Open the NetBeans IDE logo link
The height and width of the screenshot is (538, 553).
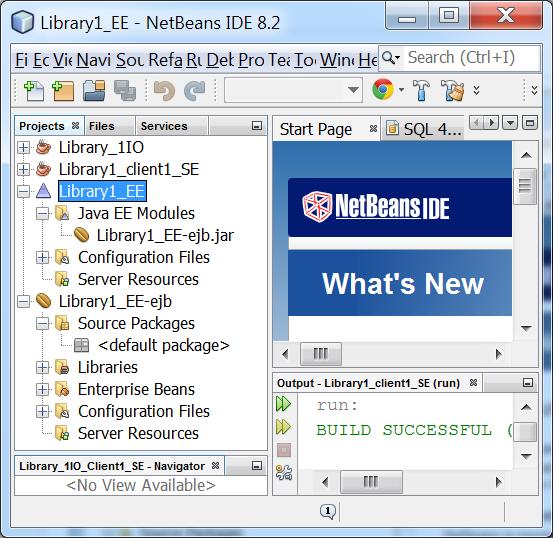(x=376, y=207)
